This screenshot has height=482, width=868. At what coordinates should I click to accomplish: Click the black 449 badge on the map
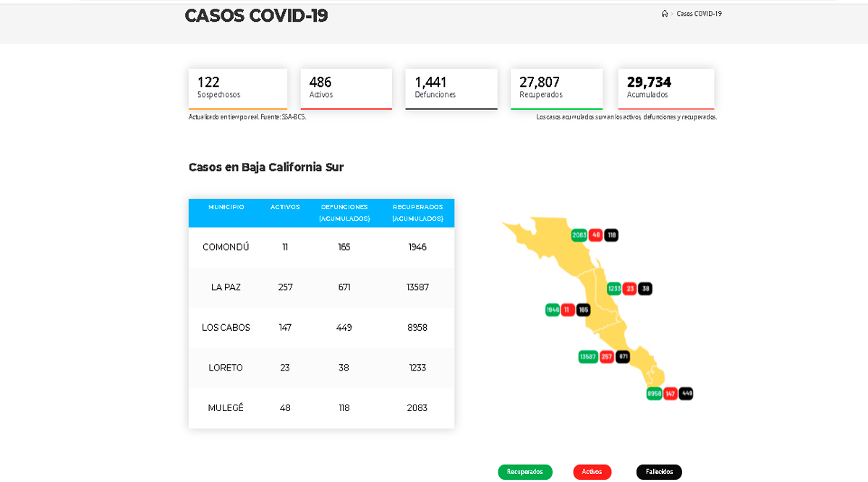686,394
